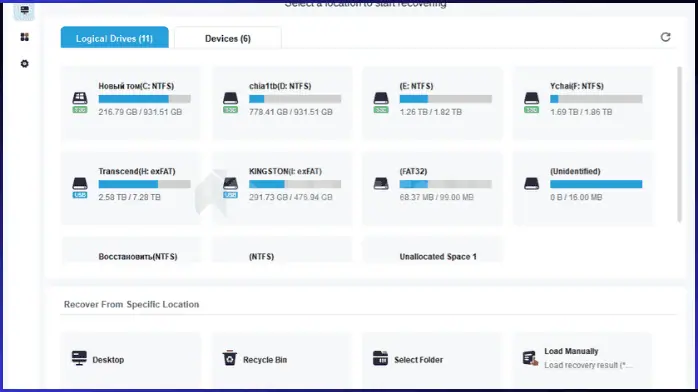The width and height of the screenshot is (698, 392).
Task: Click the drive list vertical scrollbar
Action: [x=679, y=144]
